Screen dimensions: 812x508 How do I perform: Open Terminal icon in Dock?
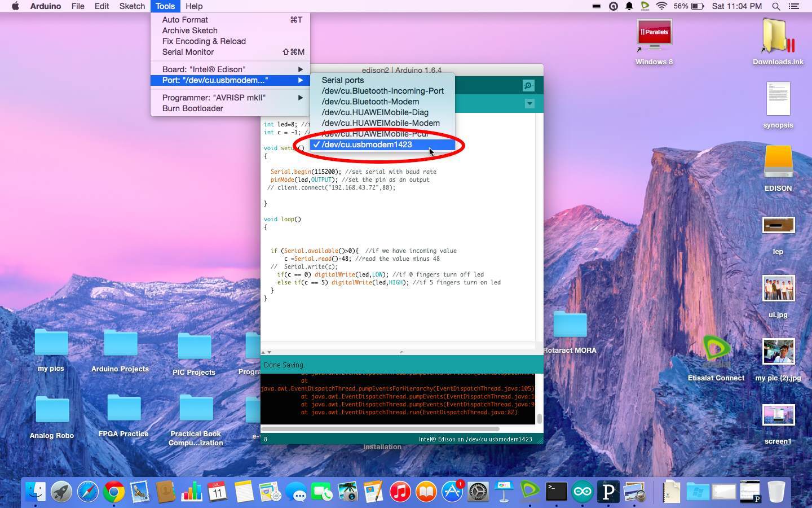pos(557,492)
